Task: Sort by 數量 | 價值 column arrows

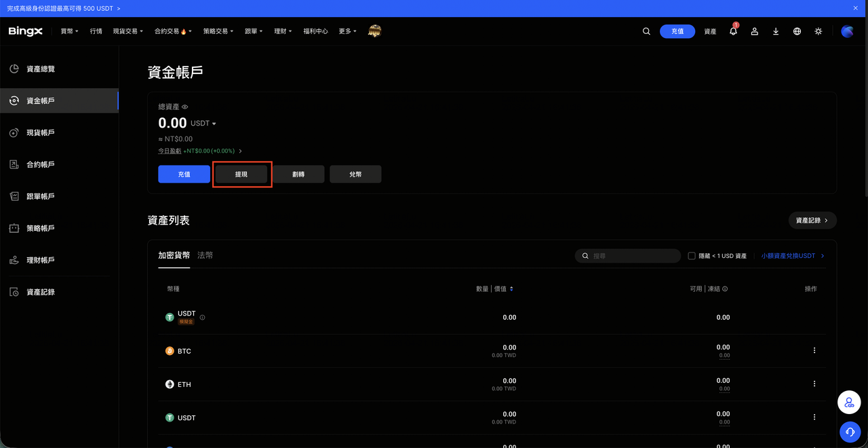Action: 511,289
